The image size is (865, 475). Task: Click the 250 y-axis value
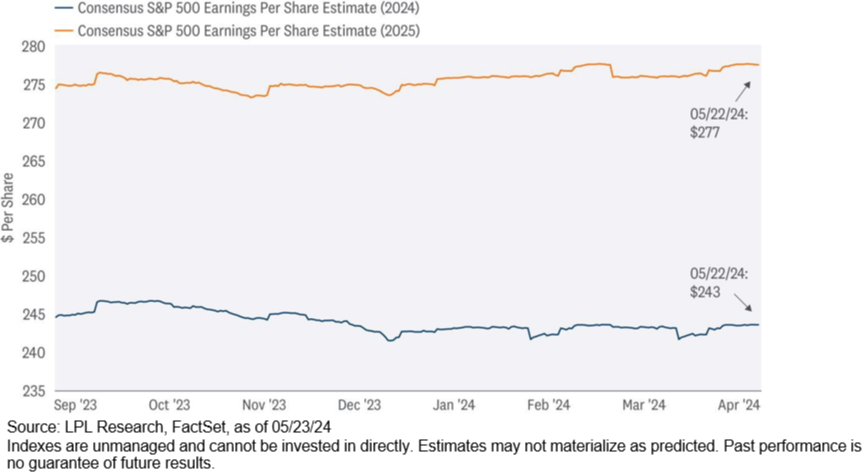coord(30,277)
